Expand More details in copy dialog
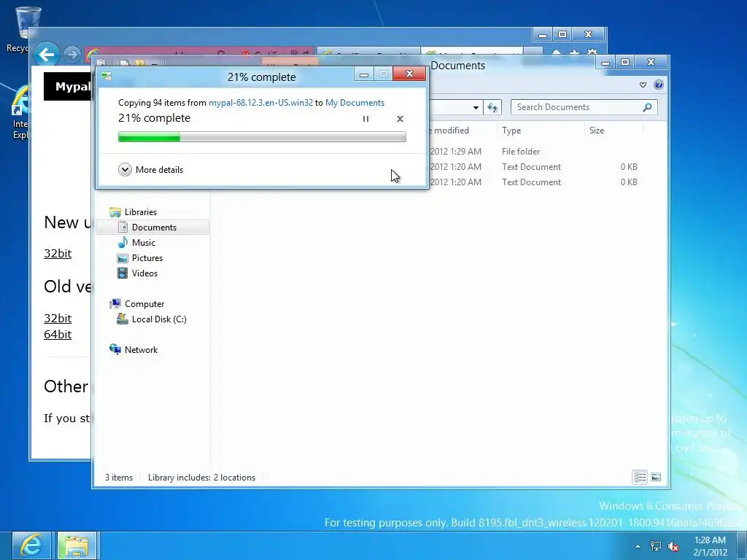Viewport: 747px width, 560px height. (150, 169)
